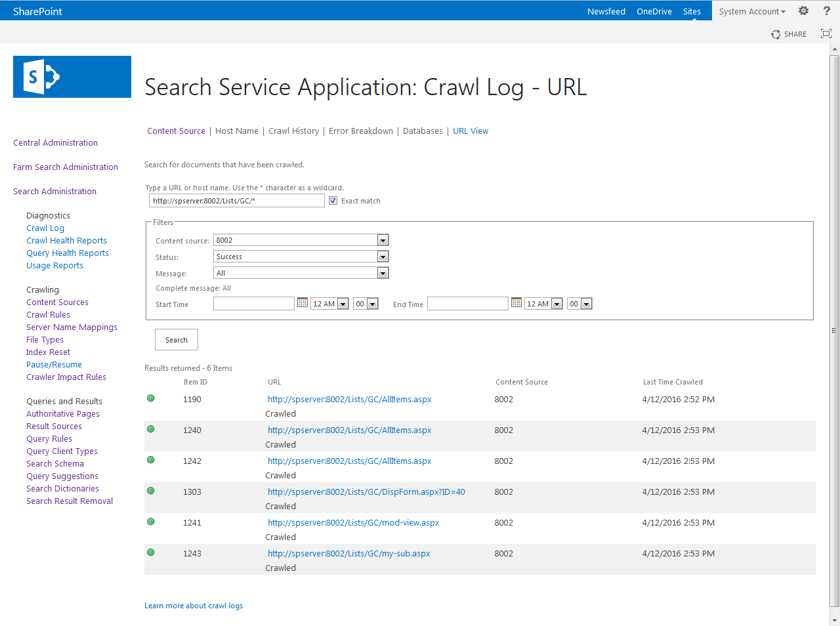Open Newsfeed in top bar

coord(606,11)
